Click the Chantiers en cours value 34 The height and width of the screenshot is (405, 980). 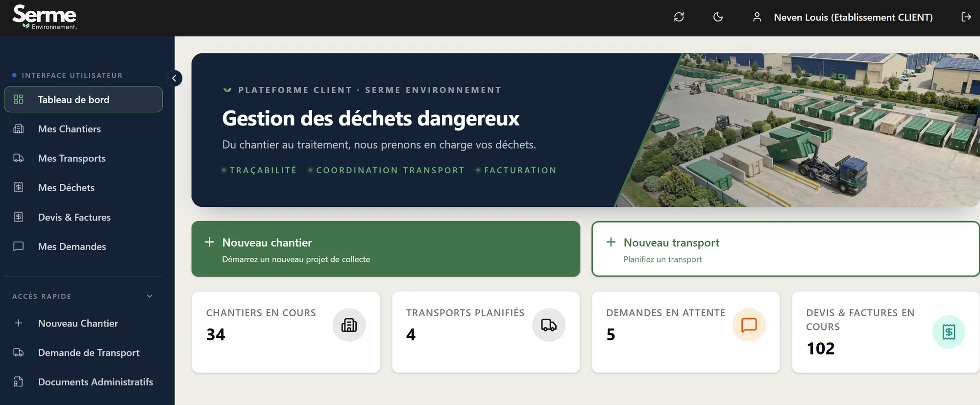pos(216,335)
